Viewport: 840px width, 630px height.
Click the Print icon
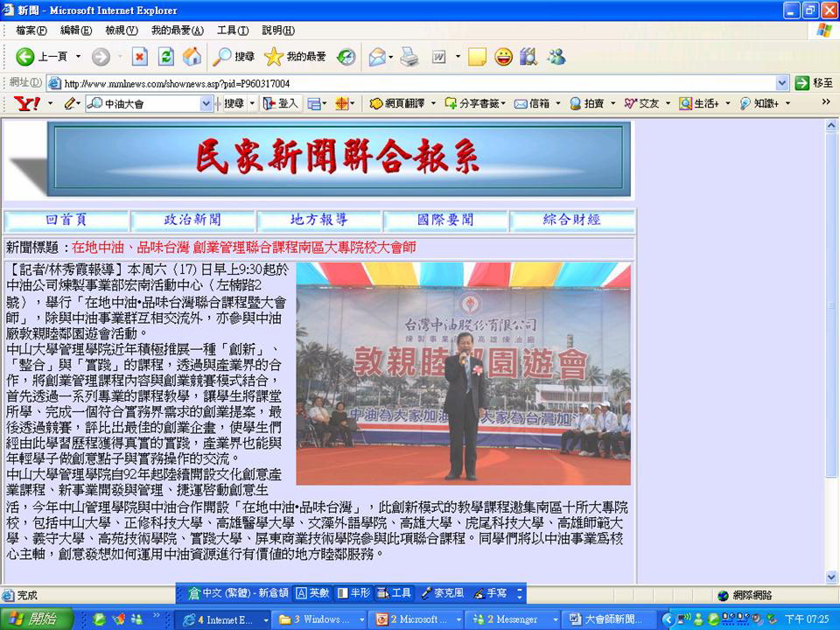pos(409,56)
